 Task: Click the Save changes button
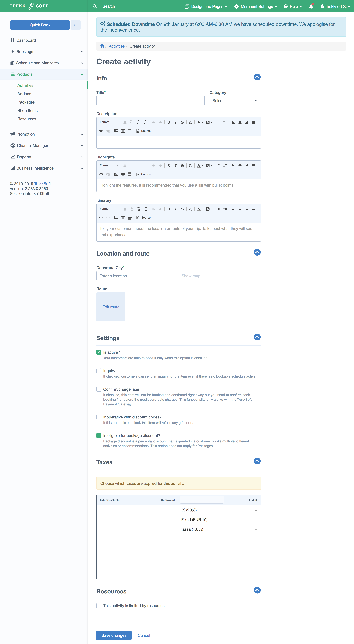point(114,635)
